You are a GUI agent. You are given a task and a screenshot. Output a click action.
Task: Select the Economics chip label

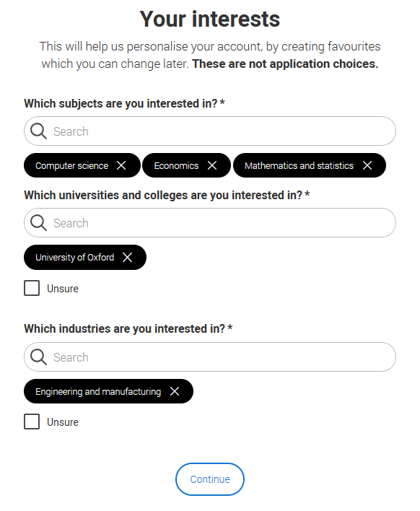pos(176,165)
